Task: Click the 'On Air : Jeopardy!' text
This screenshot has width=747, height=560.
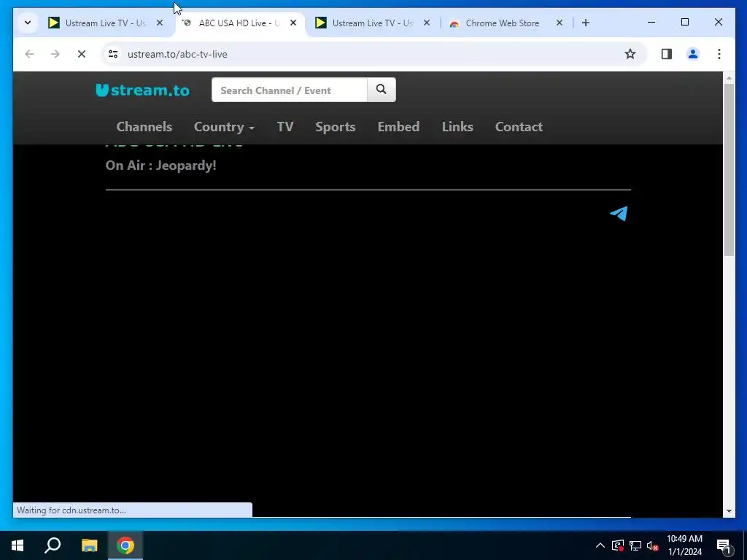Action: coord(161,166)
